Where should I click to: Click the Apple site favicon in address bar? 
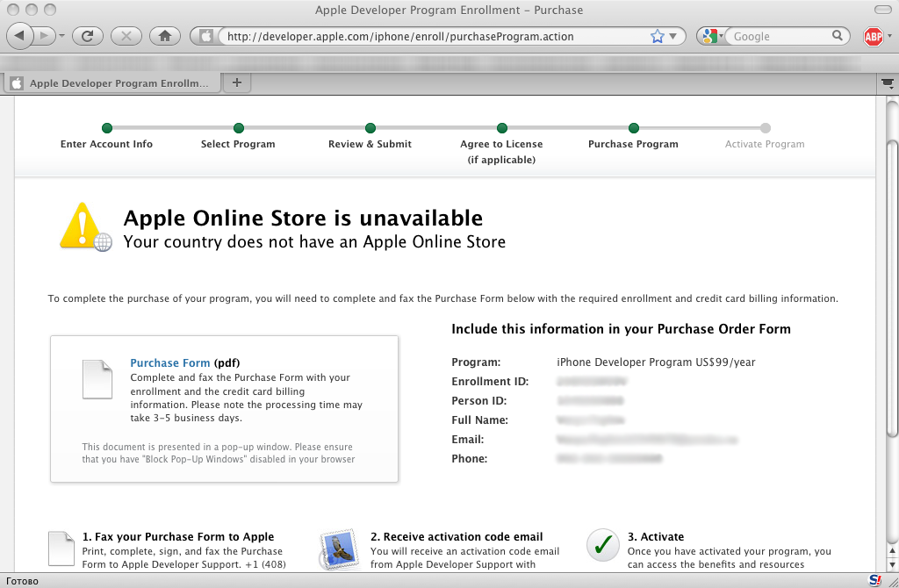[205, 36]
